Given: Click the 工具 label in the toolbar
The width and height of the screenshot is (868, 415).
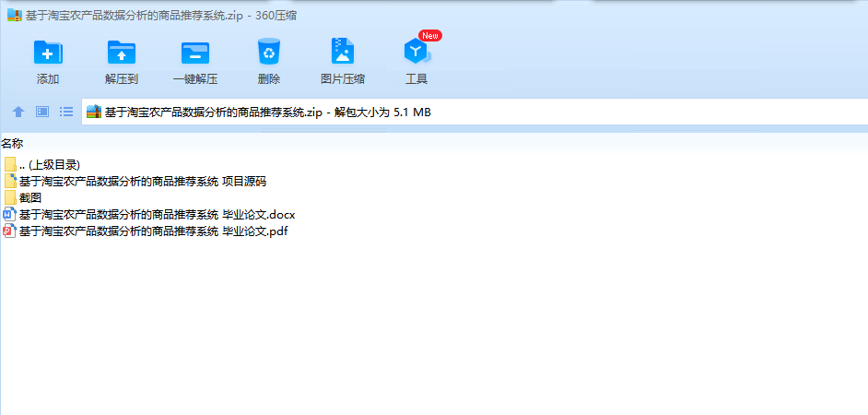Looking at the screenshot, I should [416, 79].
